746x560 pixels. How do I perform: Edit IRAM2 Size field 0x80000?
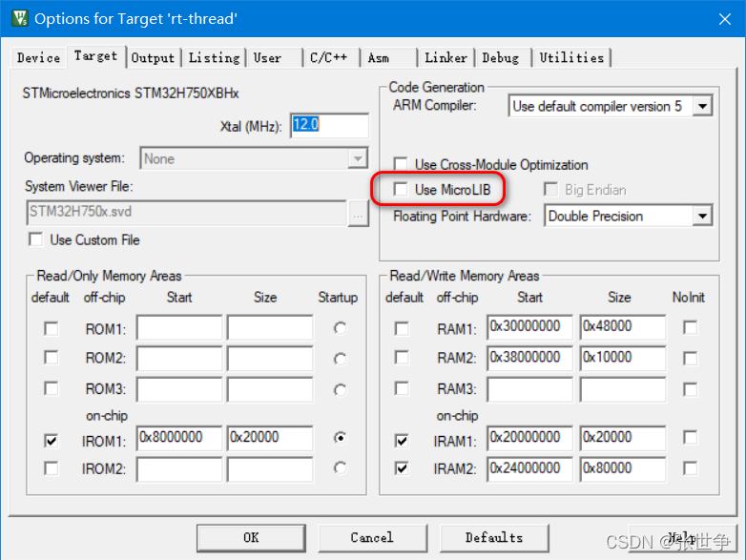tap(623, 469)
